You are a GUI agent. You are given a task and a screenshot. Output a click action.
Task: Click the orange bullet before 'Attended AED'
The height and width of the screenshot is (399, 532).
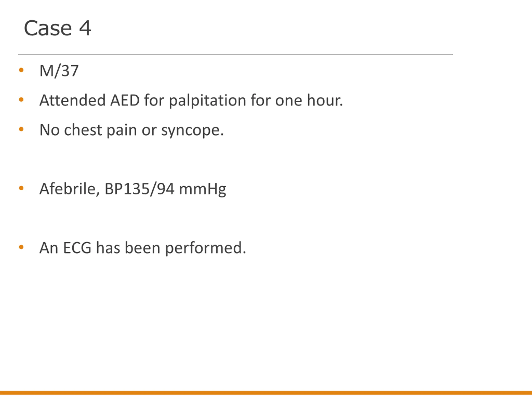click(21, 99)
